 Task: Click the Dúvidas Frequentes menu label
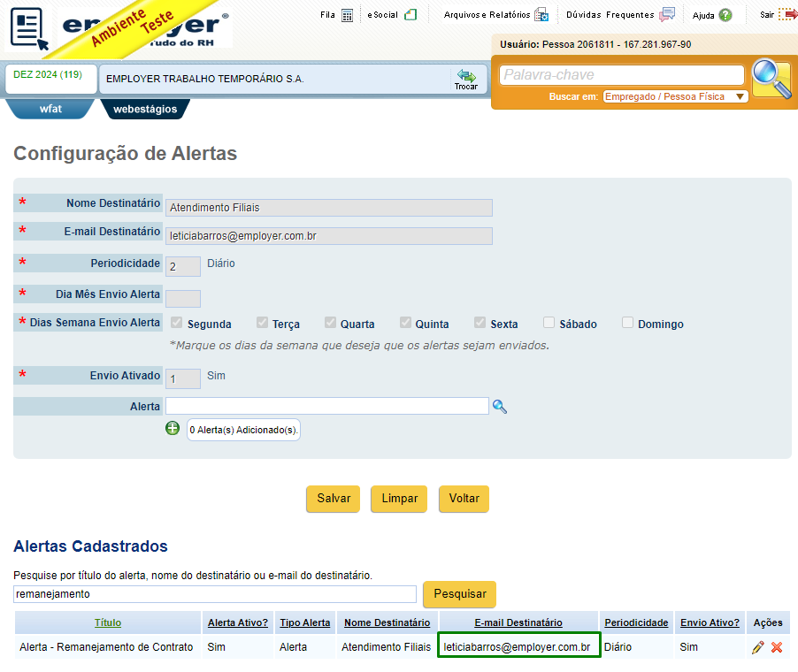610,15
